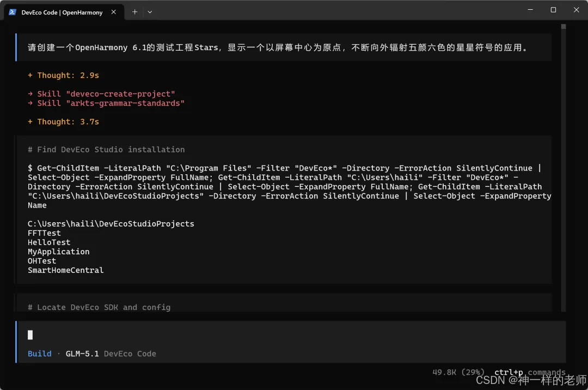Click the Skill "arkts-grammar-standards" line

point(106,103)
